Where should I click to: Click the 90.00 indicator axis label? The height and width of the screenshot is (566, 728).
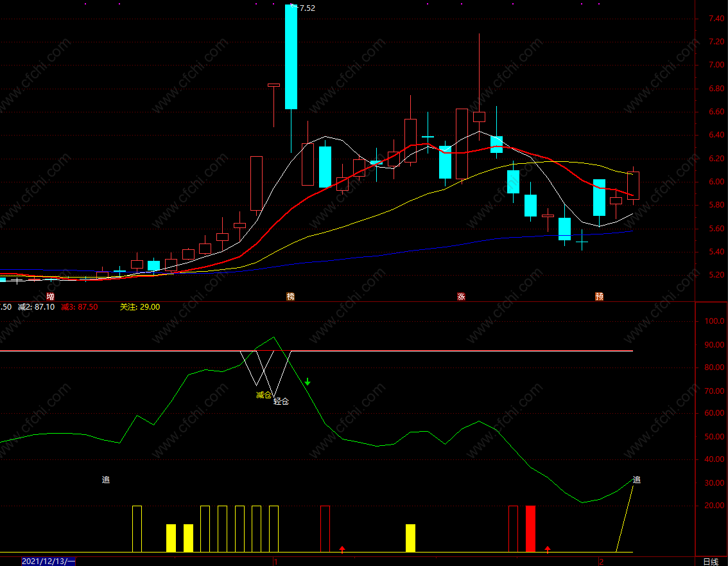pos(715,345)
